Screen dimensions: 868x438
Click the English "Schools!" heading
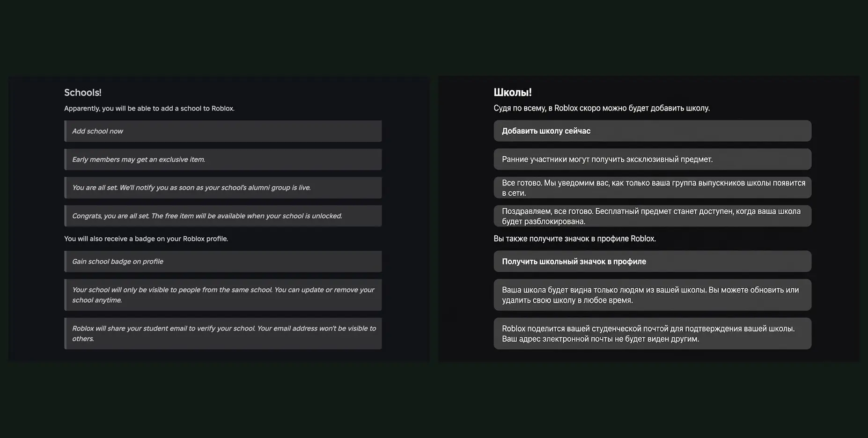tap(82, 93)
